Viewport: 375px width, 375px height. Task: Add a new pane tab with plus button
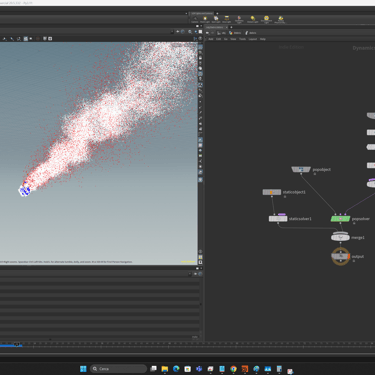(231, 27)
